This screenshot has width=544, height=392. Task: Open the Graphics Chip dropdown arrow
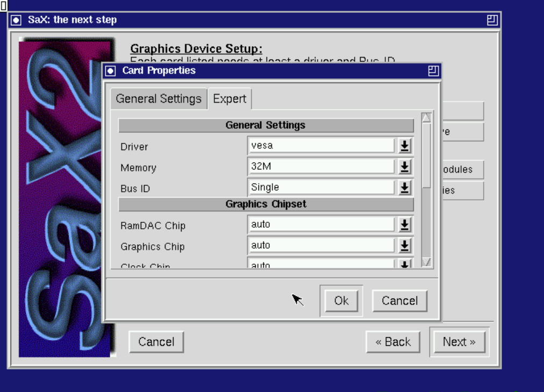(405, 245)
